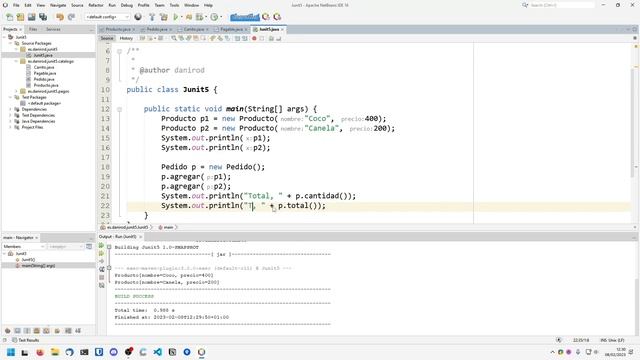Toggle the sixth Navigator filter button
The width and height of the screenshot is (640, 360).
pos(57,331)
